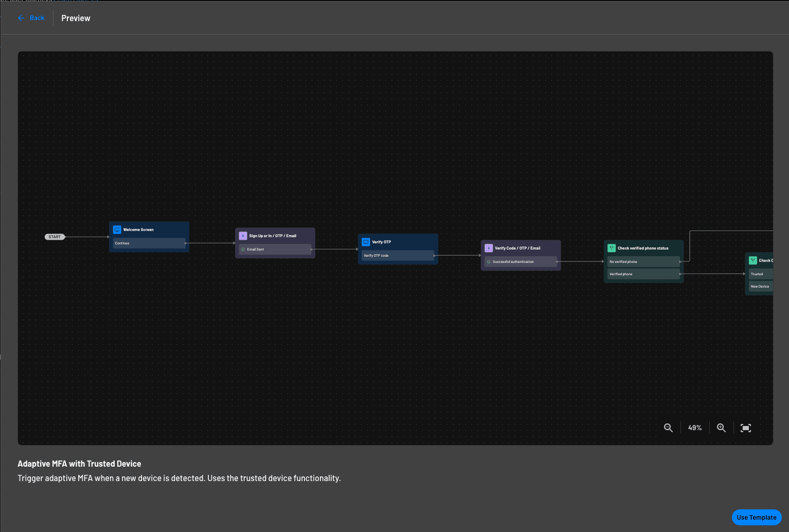Click the Verify OTP code output row
Image resolution: width=789 pixels, height=532 pixels.
click(397, 255)
